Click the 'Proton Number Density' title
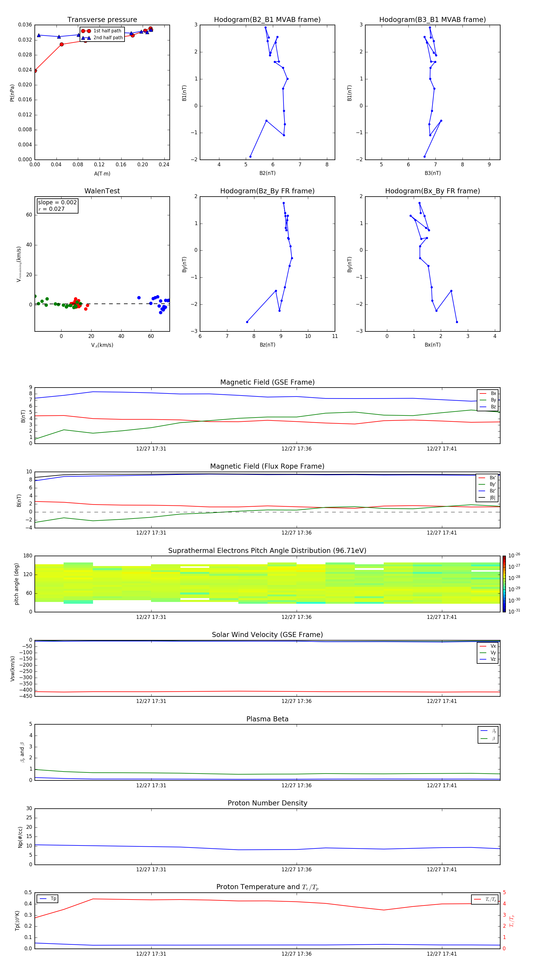Image resolution: width=535 pixels, height=980 pixels. 267,803
